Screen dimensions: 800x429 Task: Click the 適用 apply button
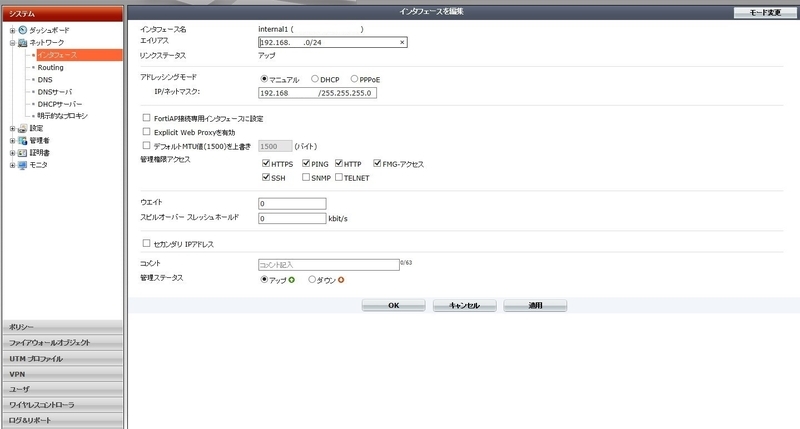tap(535, 306)
